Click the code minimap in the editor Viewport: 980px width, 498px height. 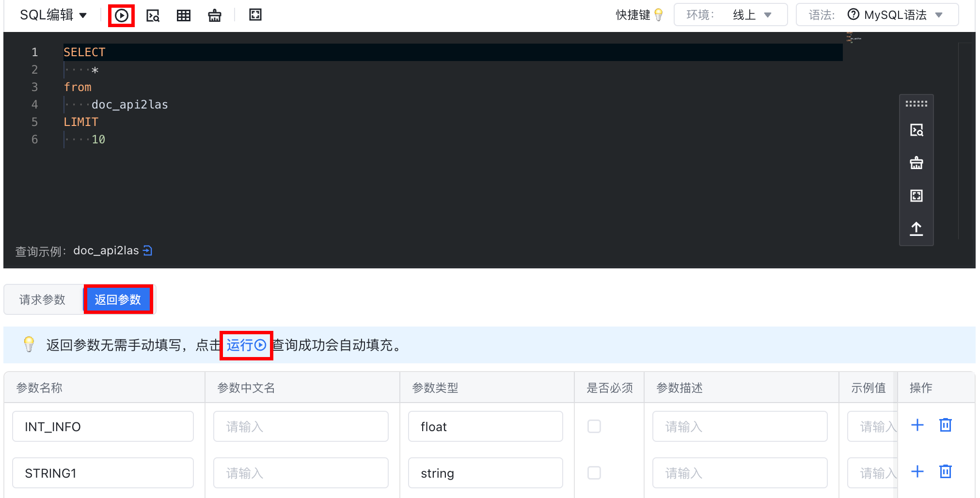coord(854,37)
